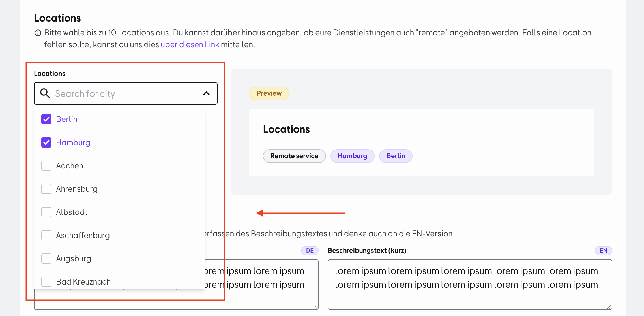Click into the EN Beschreibungstext textarea
Viewport: 644px width, 316px height.
click(470, 285)
